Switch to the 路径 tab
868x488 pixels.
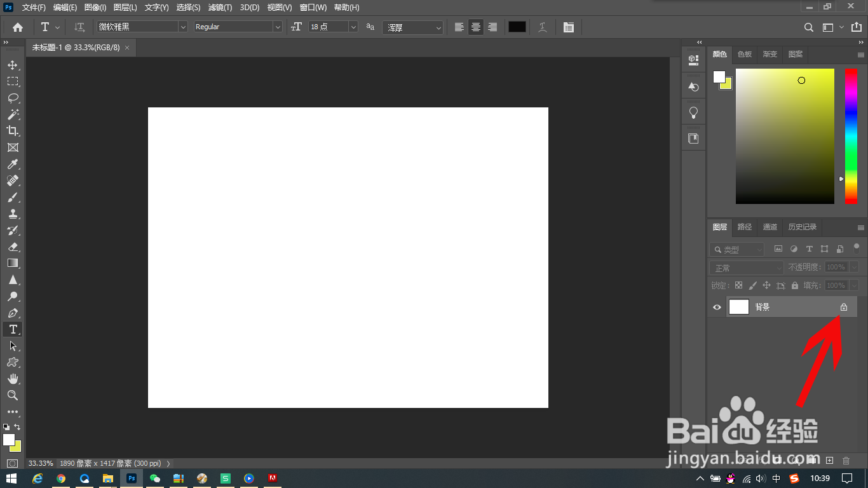click(x=745, y=227)
